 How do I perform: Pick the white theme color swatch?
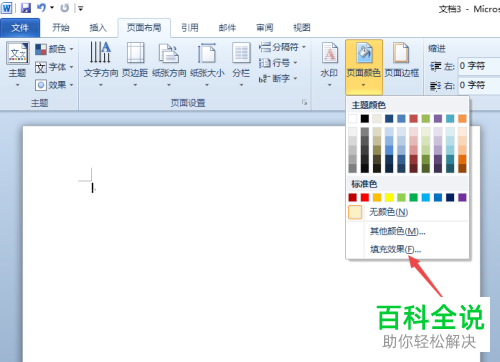[x=353, y=119]
